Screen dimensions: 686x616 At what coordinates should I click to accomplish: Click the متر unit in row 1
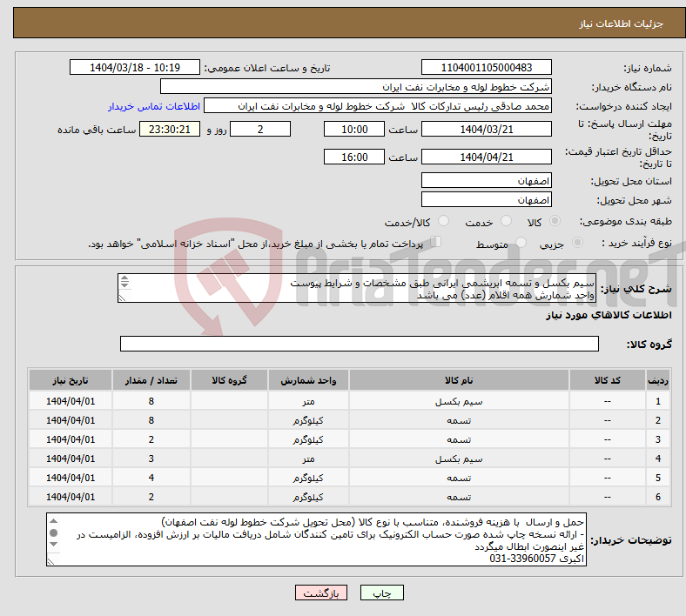(308, 401)
